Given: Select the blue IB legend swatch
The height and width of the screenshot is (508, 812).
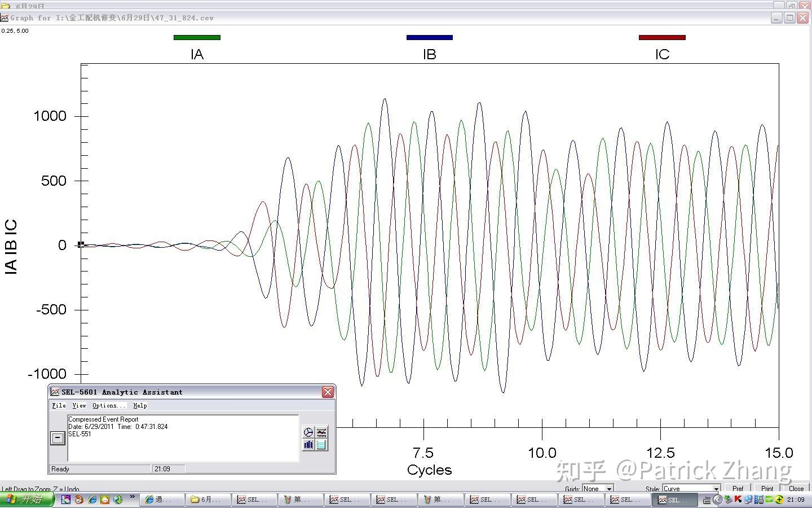Looking at the screenshot, I should (430, 38).
